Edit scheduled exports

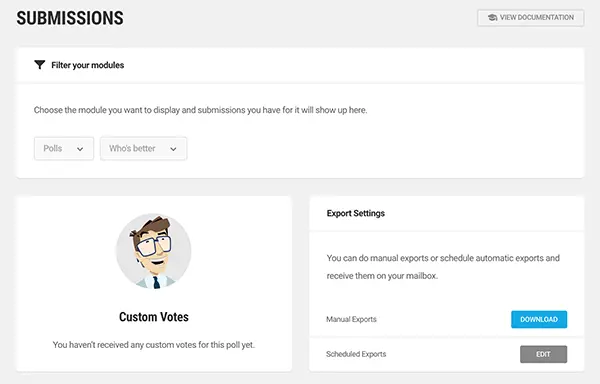pos(543,354)
